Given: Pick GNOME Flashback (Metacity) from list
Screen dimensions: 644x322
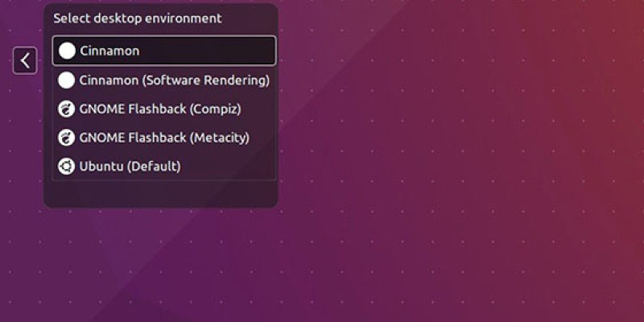Looking at the screenshot, I should coord(164,138).
